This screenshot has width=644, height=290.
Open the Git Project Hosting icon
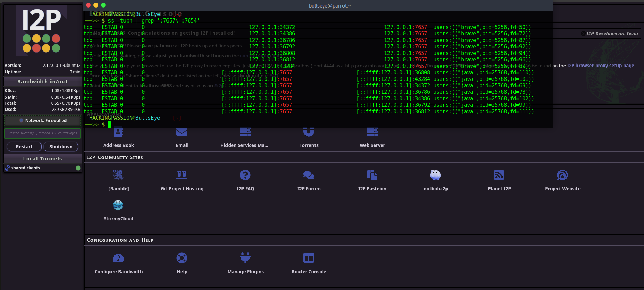pyautogui.click(x=182, y=175)
